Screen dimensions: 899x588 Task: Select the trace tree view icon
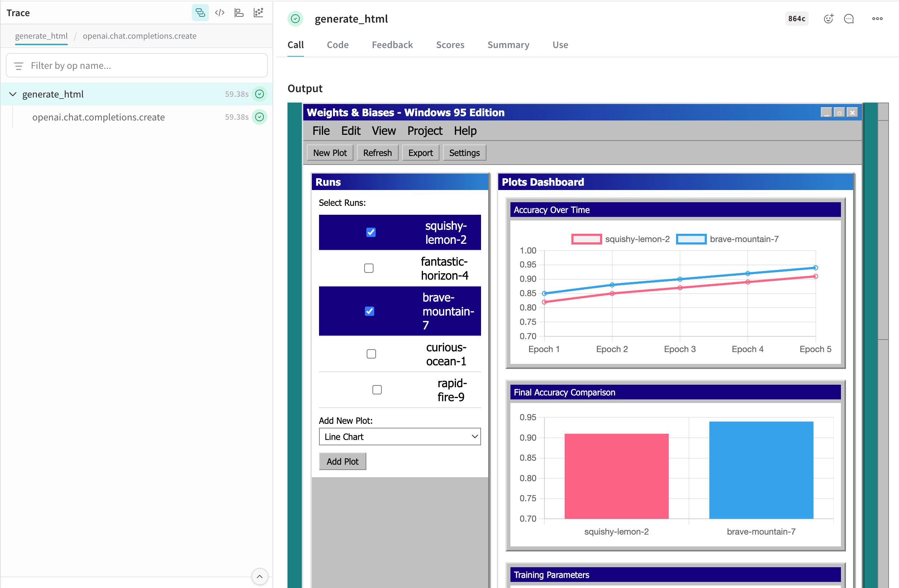pyautogui.click(x=200, y=13)
